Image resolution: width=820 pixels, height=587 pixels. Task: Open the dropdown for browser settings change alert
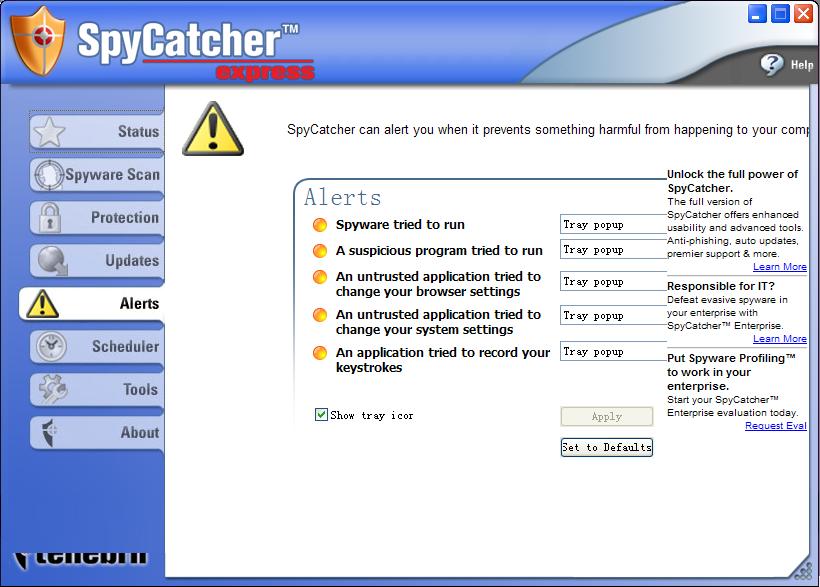coord(613,281)
